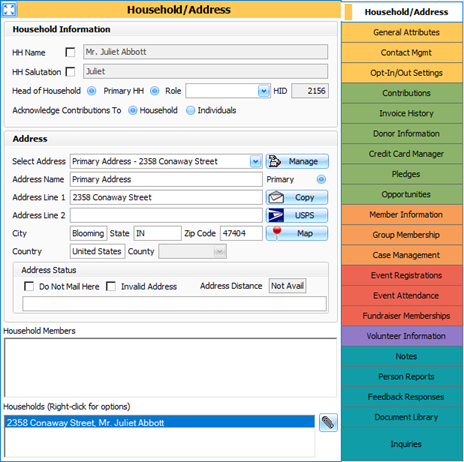
Task: Click the Address Line 2 input field
Action: [x=166, y=215]
